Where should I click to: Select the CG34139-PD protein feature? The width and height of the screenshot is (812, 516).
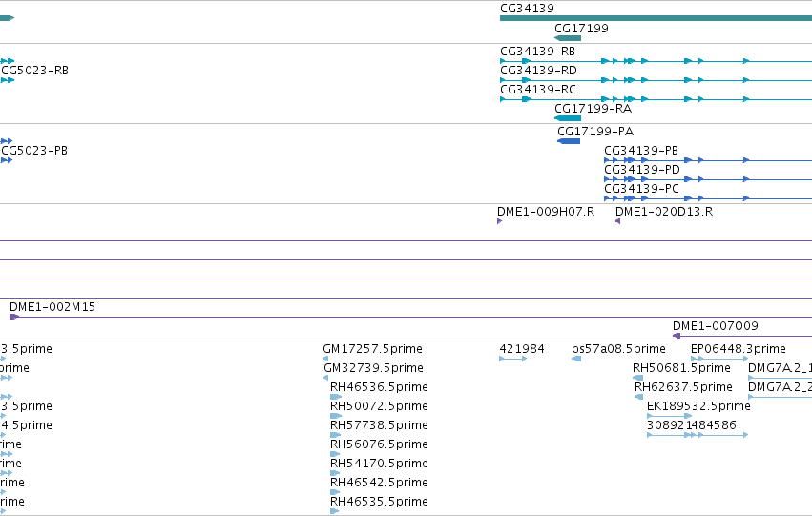(x=708, y=179)
